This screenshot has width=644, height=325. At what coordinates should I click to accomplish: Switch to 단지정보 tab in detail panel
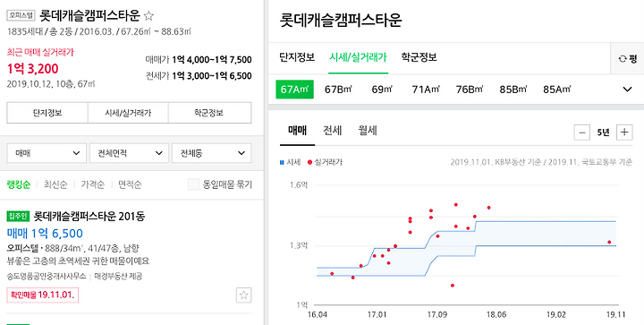297,57
